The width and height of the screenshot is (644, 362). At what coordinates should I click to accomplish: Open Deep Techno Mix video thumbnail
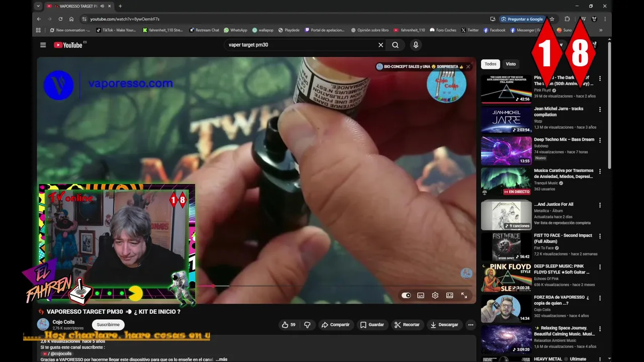506,151
